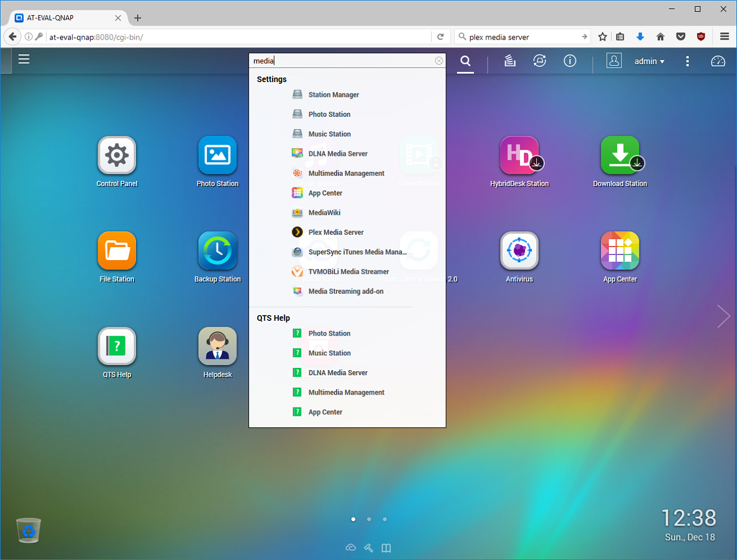Go back in browser history

pyautogui.click(x=12, y=37)
